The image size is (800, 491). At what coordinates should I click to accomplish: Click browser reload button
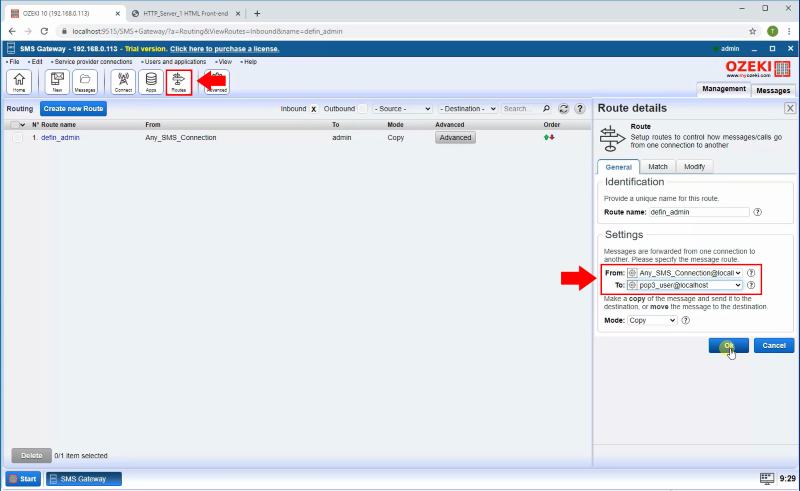click(x=44, y=31)
